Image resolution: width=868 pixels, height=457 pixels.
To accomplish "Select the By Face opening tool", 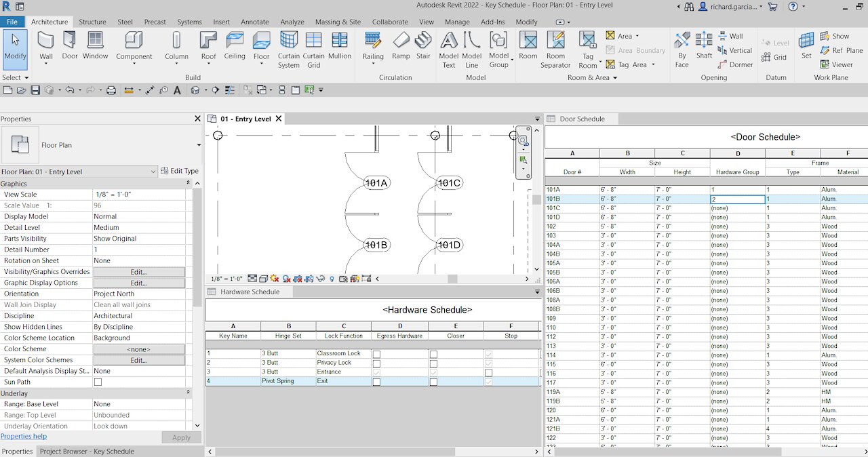I will tap(682, 49).
